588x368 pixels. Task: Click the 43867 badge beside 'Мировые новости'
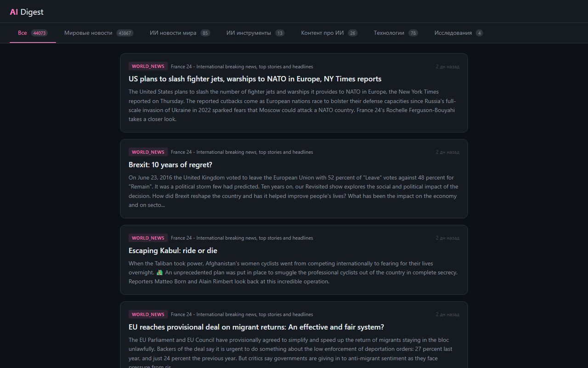click(125, 33)
